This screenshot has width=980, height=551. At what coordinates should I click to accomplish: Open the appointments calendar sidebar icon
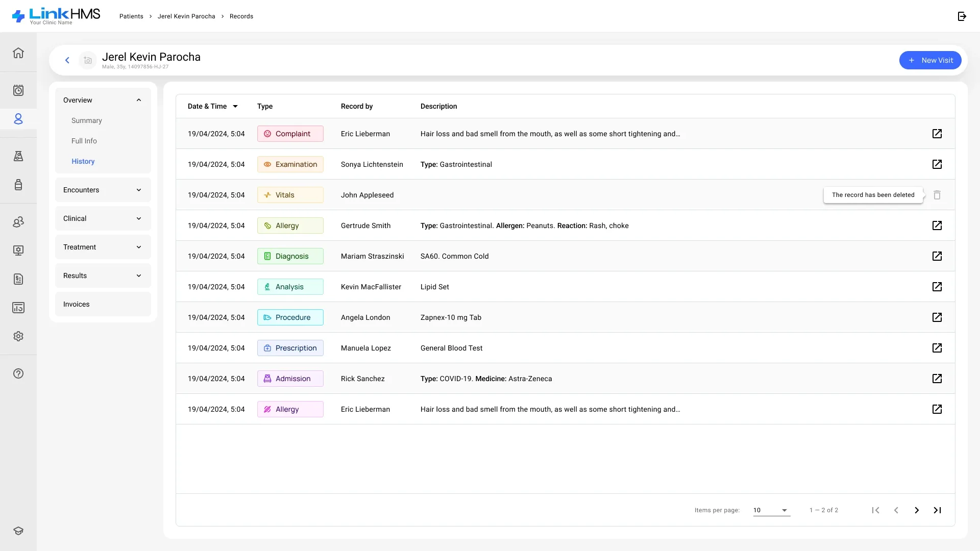[x=18, y=90]
